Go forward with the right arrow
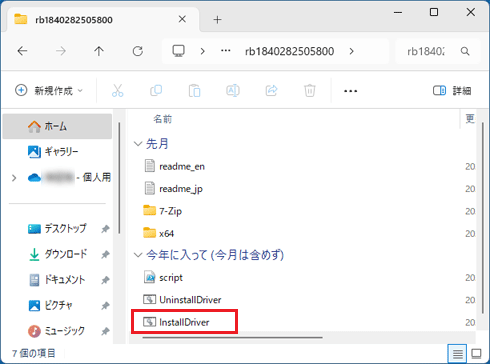Screen dimensions: 490x364 (x=61, y=51)
